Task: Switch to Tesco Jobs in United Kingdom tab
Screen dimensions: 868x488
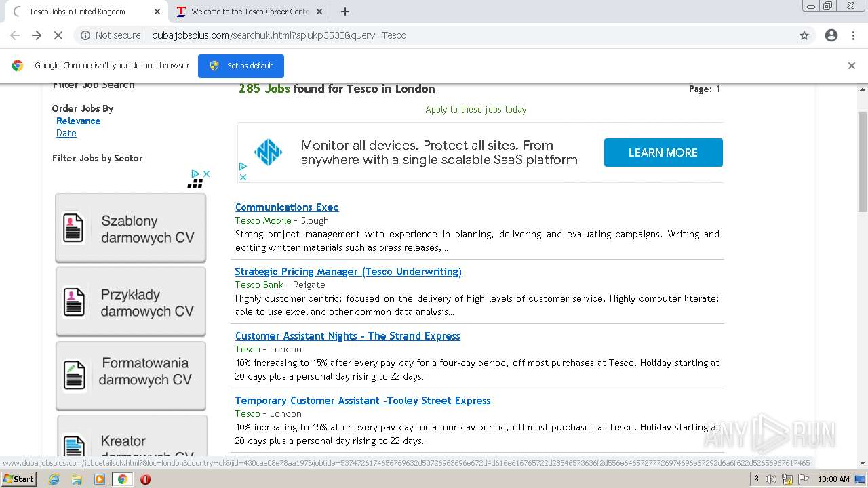Action: click(x=85, y=12)
